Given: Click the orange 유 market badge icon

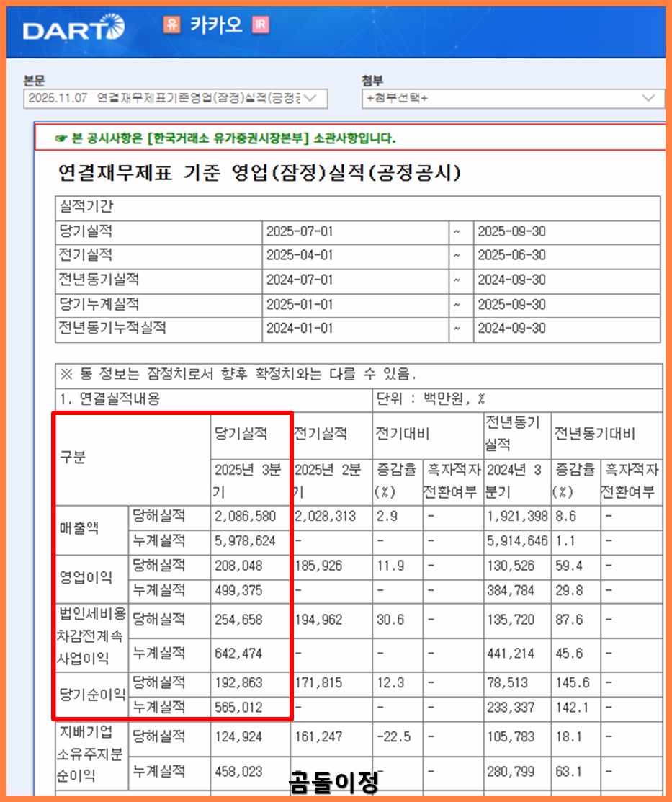Looking at the screenshot, I should coord(172,24).
